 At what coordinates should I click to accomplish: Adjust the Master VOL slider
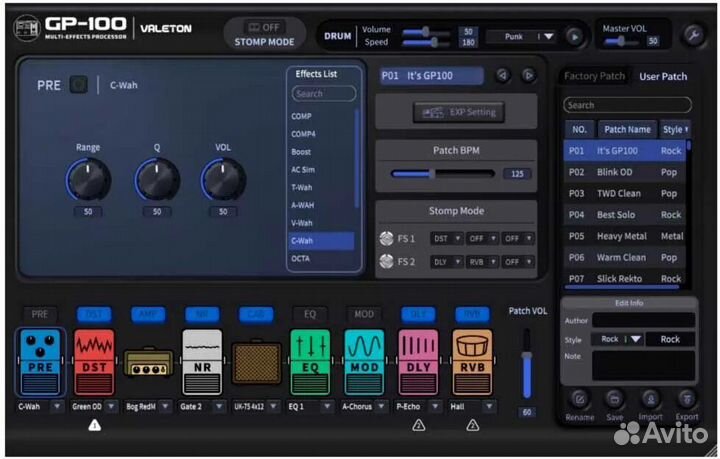click(621, 41)
